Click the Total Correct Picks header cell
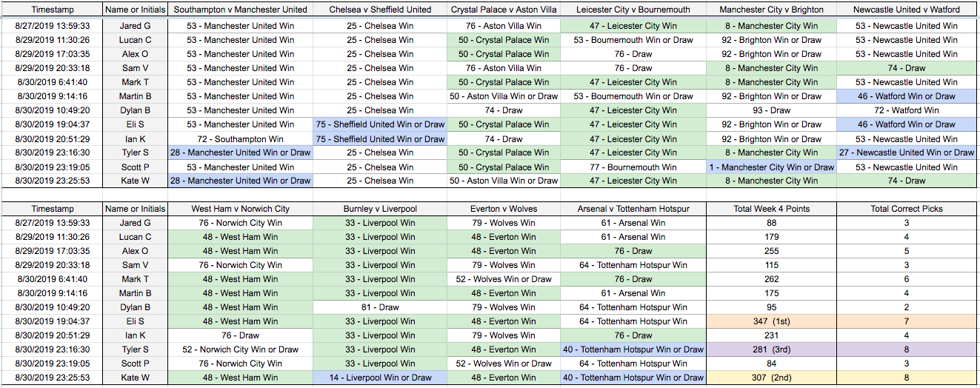Image resolution: width=980 pixels, height=388 pixels. (x=906, y=209)
